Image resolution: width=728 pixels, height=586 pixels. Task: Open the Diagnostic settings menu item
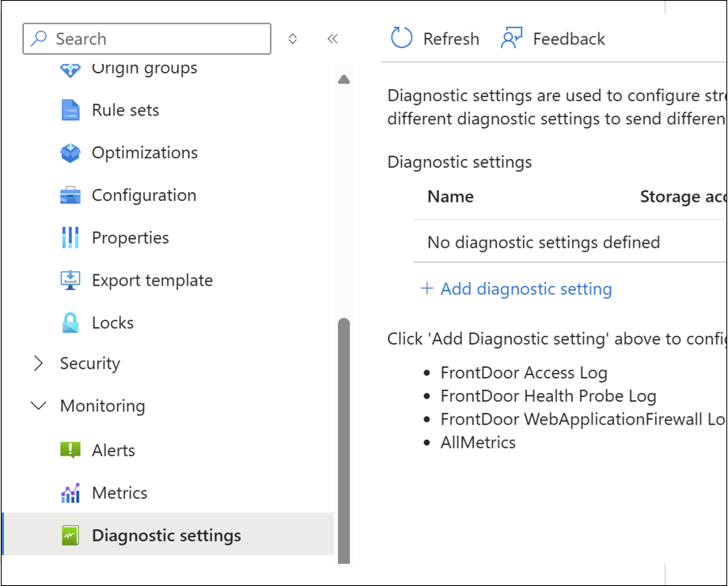[x=166, y=536]
